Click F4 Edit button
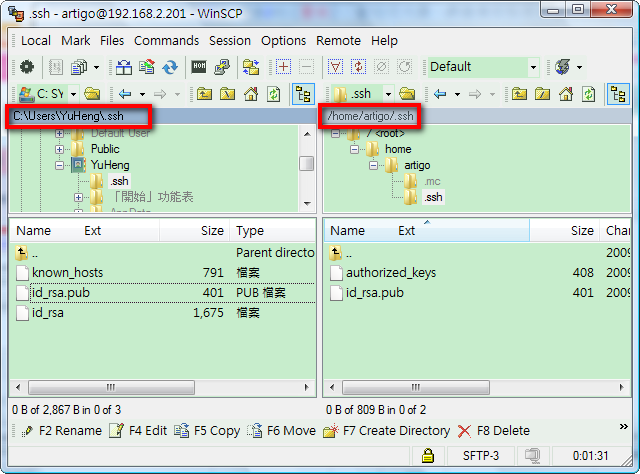 [138, 431]
